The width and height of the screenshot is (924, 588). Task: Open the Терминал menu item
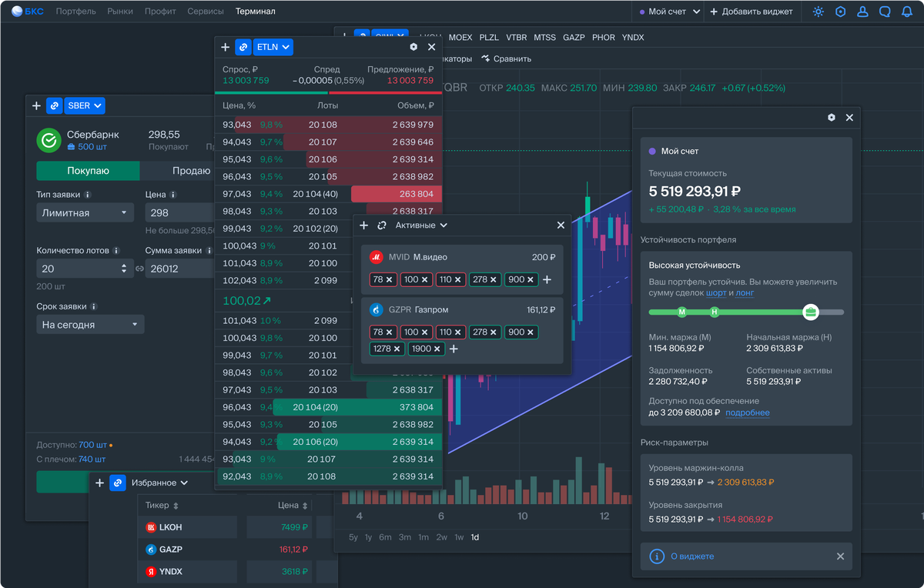tap(256, 12)
